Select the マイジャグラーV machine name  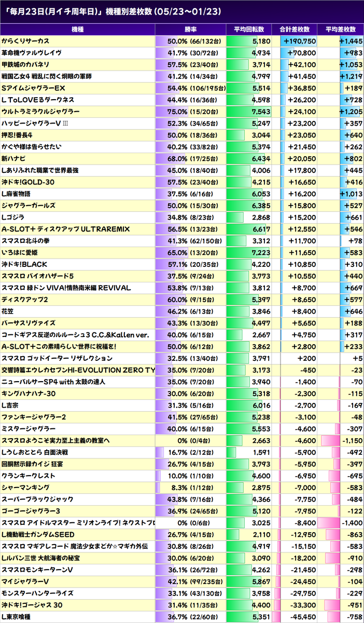tap(25, 582)
